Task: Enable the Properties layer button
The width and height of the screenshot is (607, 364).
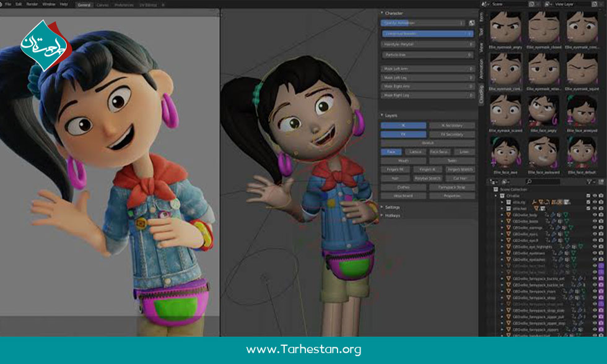Action: click(x=452, y=196)
